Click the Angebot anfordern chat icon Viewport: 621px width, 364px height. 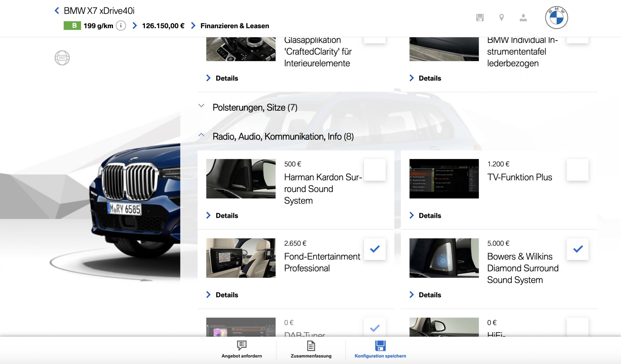pos(242,345)
